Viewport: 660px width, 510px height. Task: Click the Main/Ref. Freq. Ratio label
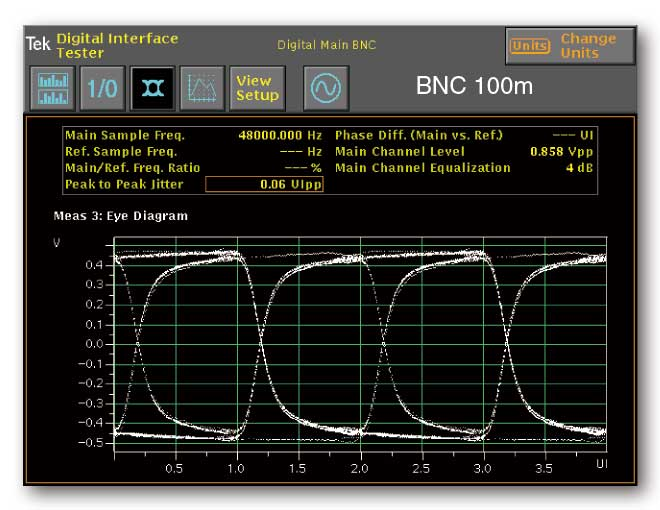click(133, 168)
